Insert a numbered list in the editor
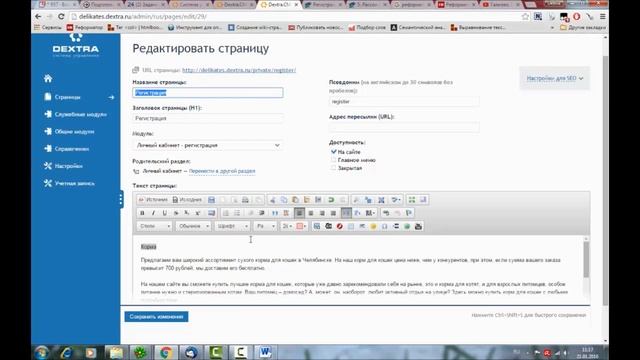Image resolution: width=640 pixels, height=360 pixels. tap(225, 213)
